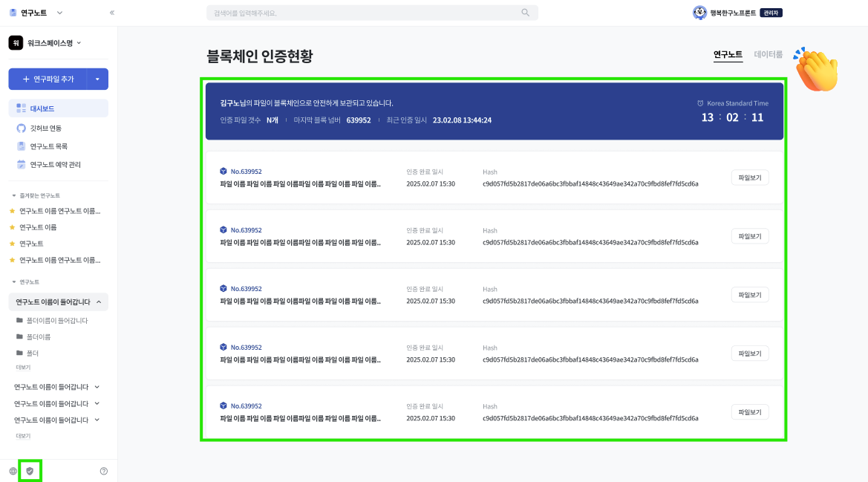This screenshot has width=868, height=482.
Task: Click last block number 639952 in banner
Action: 359,120
